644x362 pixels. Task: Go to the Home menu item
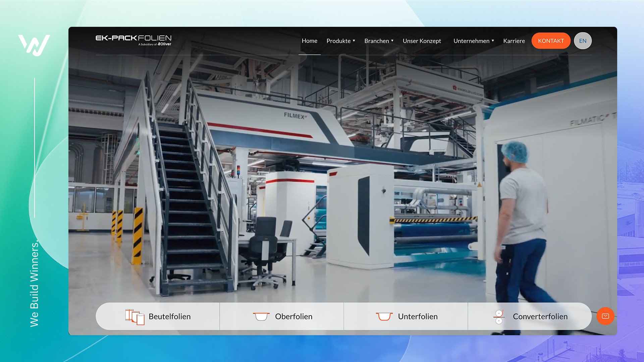pyautogui.click(x=309, y=41)
